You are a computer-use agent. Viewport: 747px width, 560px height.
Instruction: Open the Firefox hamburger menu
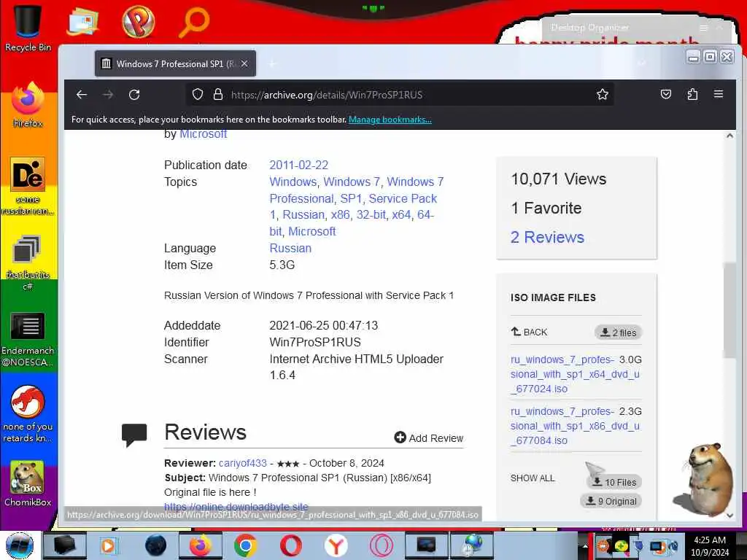(x=719, y=94)
